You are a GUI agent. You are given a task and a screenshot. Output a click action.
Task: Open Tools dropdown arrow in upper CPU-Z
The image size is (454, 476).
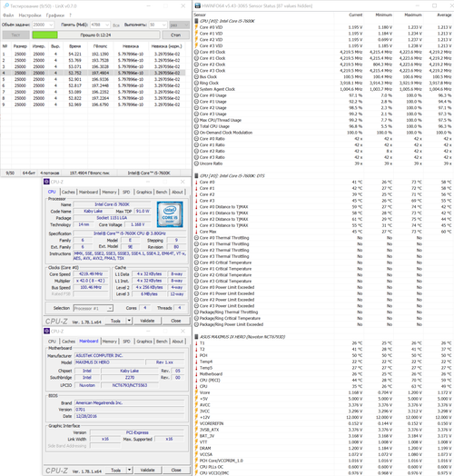pyautogui.click(x=129, y=321)
